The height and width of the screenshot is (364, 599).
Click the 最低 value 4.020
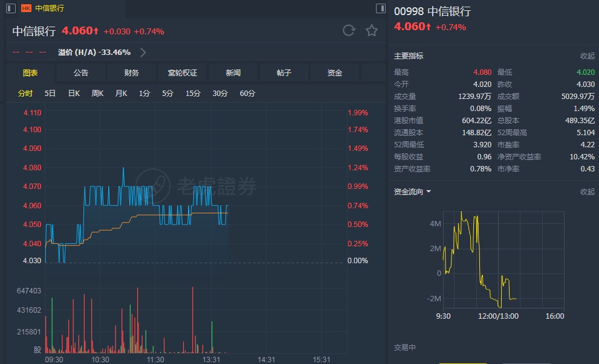click(x=586, y=72)
